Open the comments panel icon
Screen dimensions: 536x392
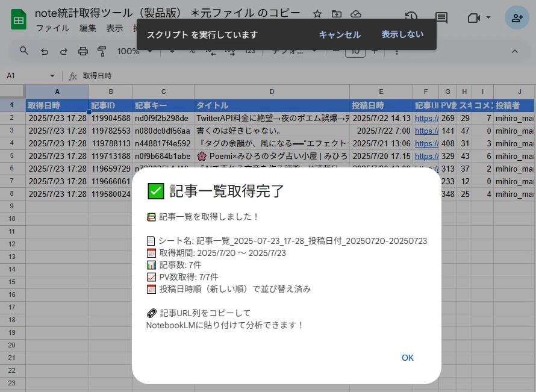(441, 17)
